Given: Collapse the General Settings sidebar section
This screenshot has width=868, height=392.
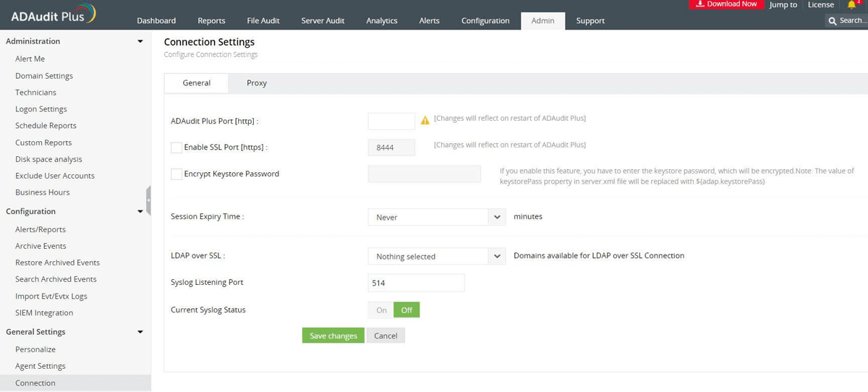Looking at the screenshot, I should point(140,332).
